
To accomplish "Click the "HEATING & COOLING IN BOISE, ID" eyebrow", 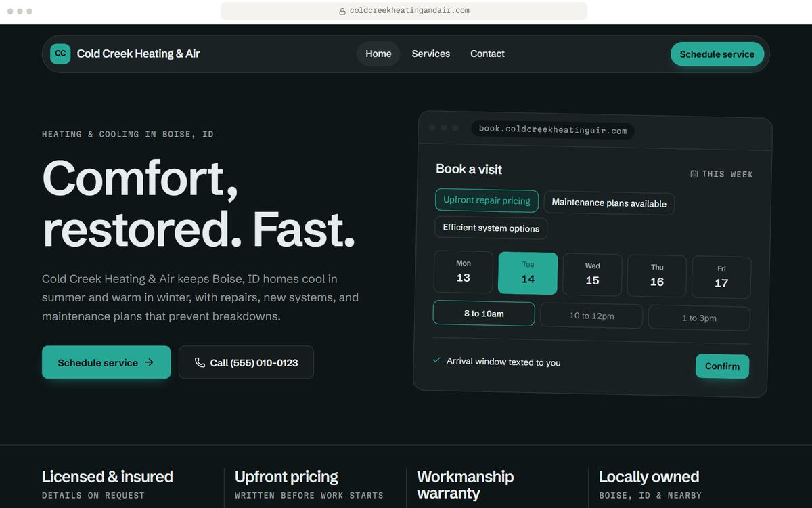I will [x=128, y=134].
